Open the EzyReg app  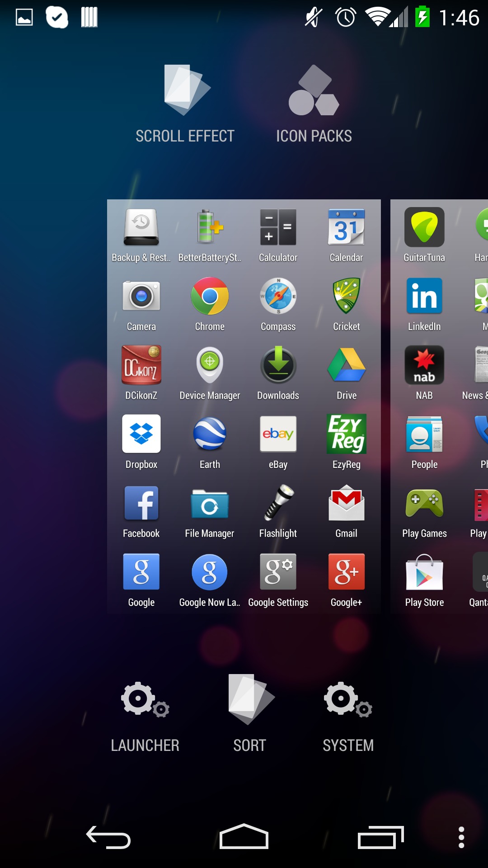[x=346, y=442]
